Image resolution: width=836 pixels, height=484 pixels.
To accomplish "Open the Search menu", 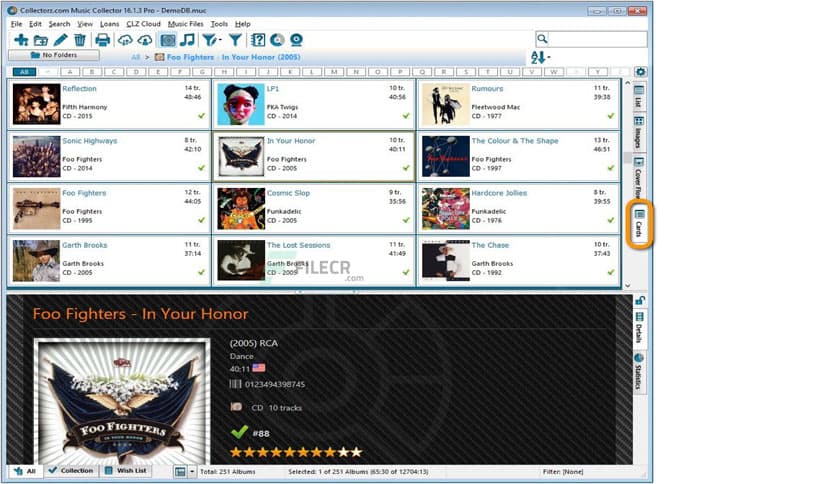I will [59, 24].
